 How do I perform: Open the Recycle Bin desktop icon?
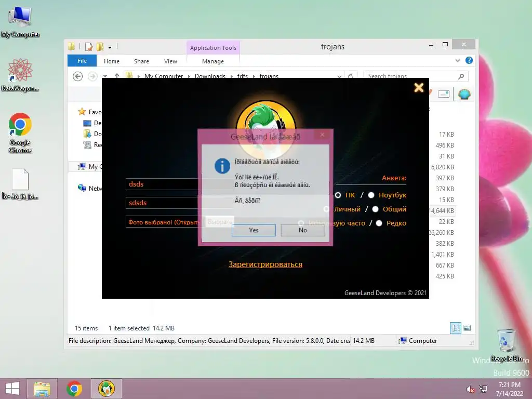[506, 345]
